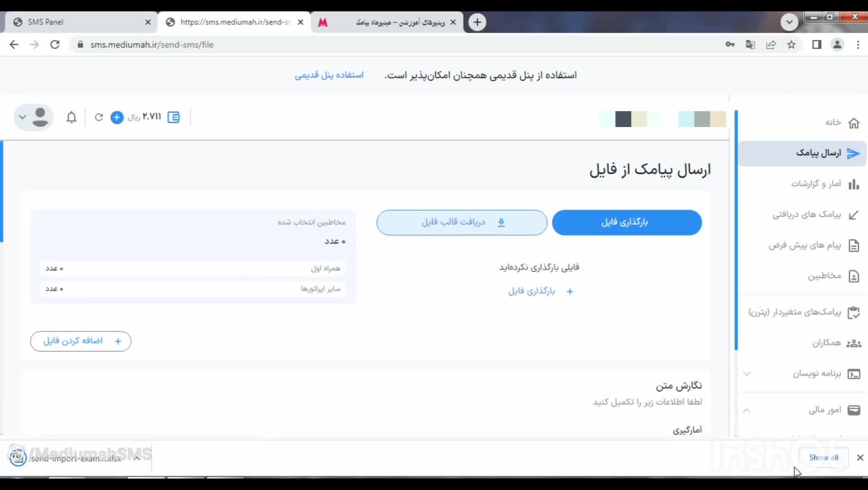The width and height of the screenshot is (868, 490).
Task: Open the home icon in sidebar
Action: pos(854,123)
